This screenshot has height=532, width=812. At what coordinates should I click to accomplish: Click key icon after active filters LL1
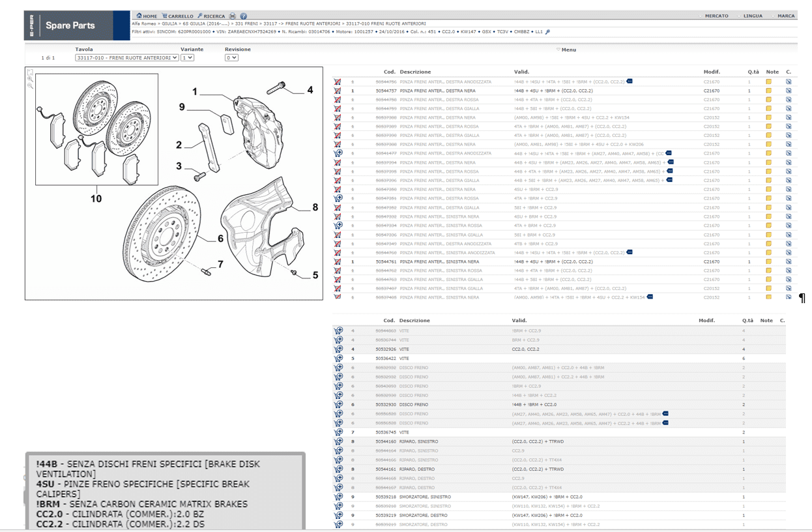pos(547,31)
